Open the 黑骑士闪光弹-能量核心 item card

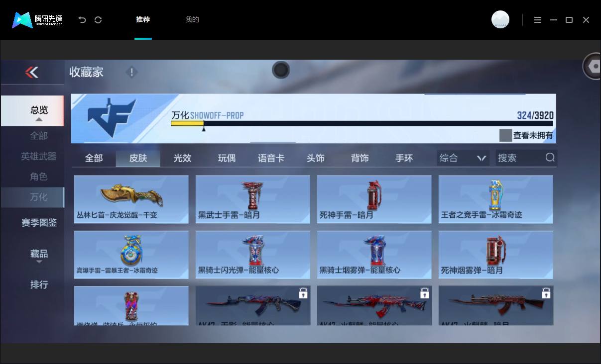[252, 255]
